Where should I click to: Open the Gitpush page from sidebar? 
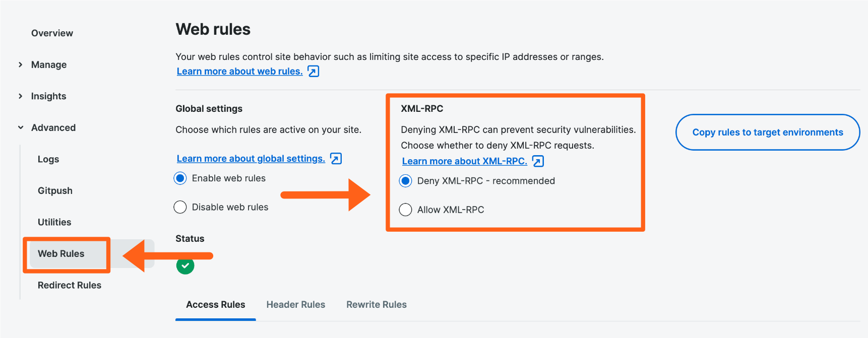tap(54, 190)
